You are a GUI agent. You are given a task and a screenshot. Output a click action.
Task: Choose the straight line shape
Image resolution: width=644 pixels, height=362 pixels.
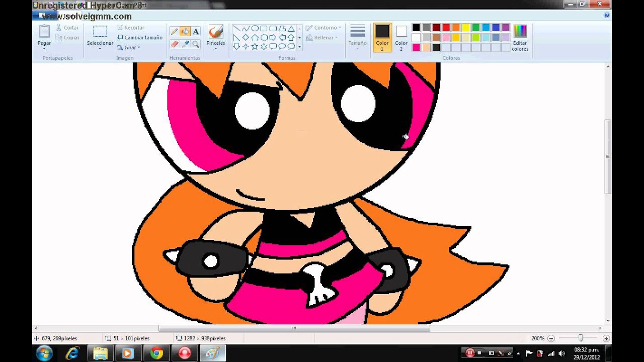(x=236, y=29)
